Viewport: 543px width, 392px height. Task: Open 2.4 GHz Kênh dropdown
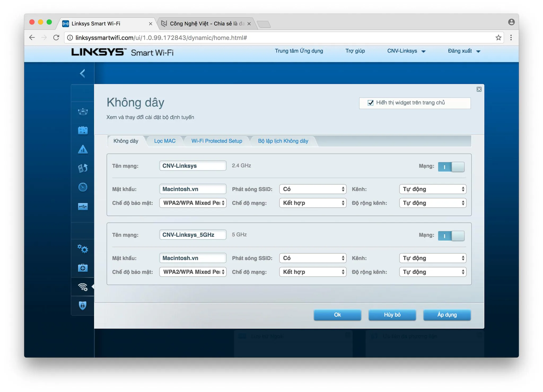pyautogui.click(x=433, y=189)
